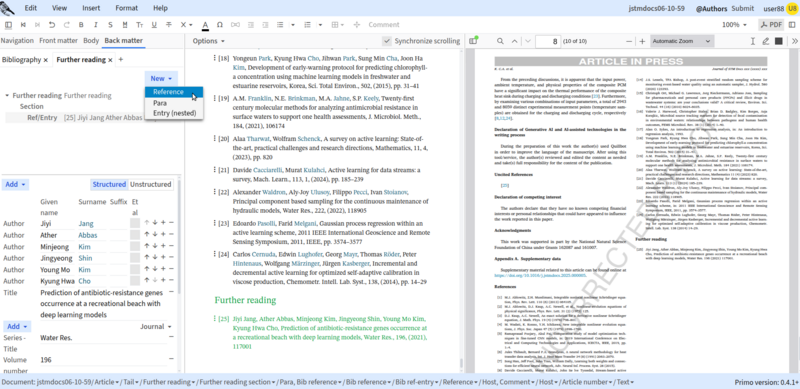
Task: Move author Ather Abbas up
Action: tap(147, 234)
